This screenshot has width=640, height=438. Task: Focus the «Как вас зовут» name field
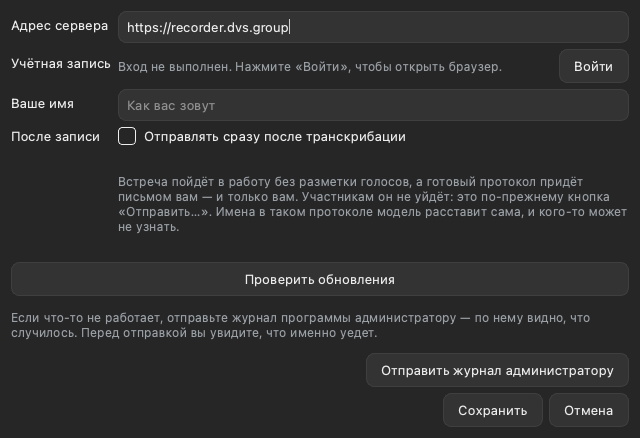(373, 105)
